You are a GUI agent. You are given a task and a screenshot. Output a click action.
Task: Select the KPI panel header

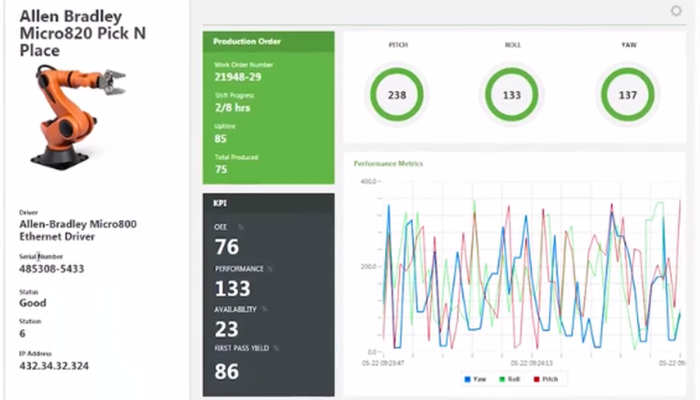268,203
